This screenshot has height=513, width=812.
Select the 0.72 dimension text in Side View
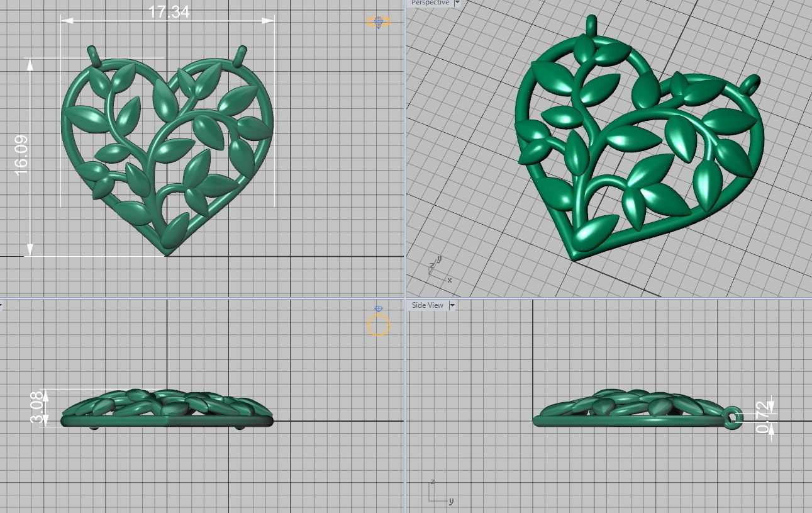762,417
